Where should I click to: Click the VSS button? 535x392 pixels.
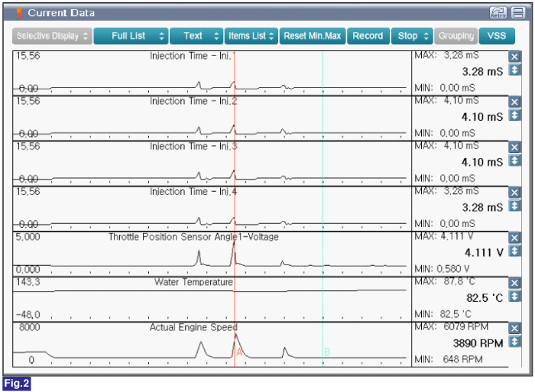point(497,36)
